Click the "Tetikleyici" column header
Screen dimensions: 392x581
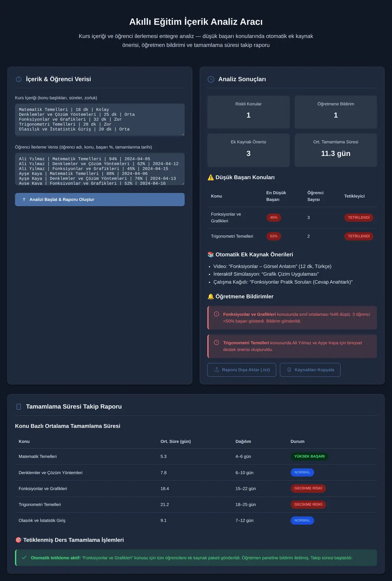(x=354, y=196)
